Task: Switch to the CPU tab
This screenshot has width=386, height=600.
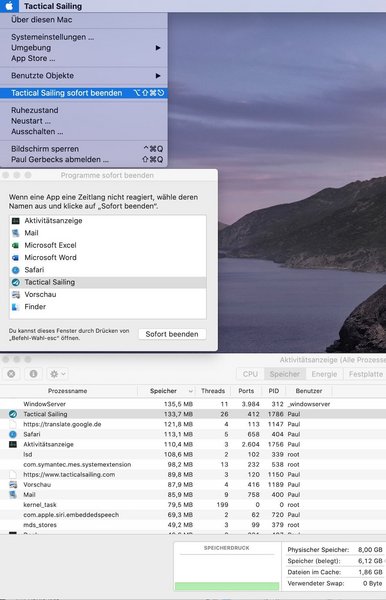Action: [250, 374]
